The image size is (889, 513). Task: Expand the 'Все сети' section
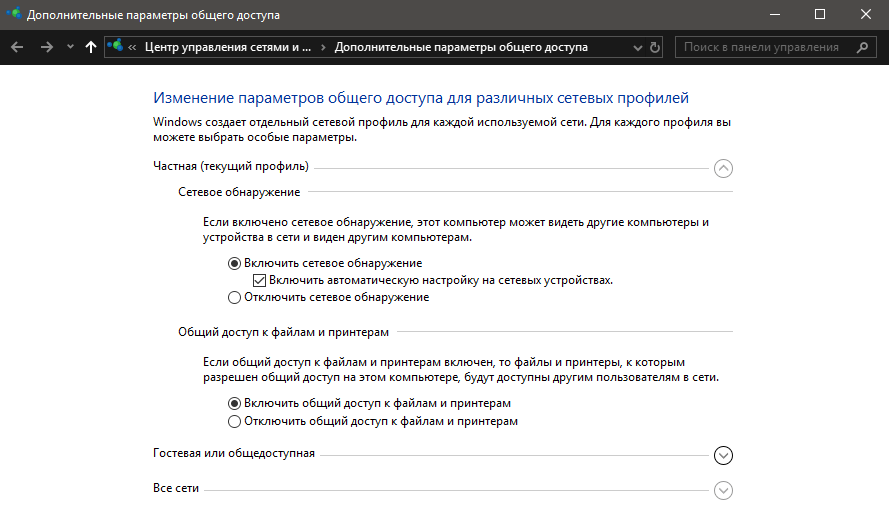724,490
